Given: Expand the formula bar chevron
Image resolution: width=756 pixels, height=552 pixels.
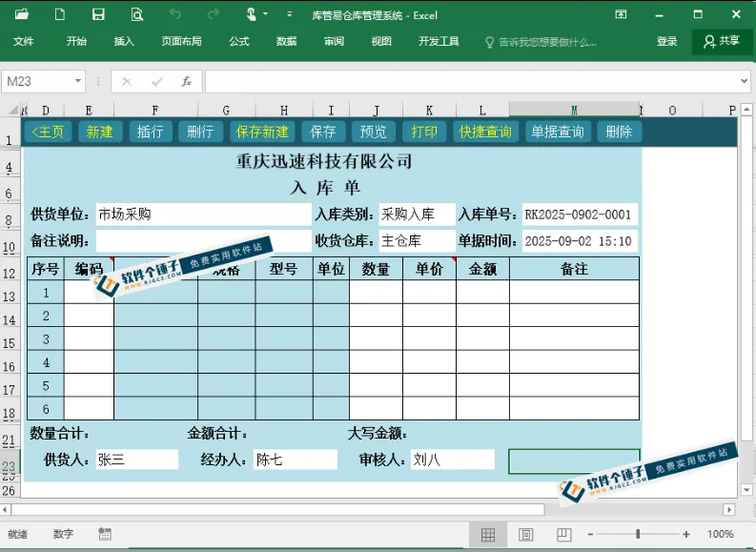Looking at the screenshot, I should coord(744,81).
